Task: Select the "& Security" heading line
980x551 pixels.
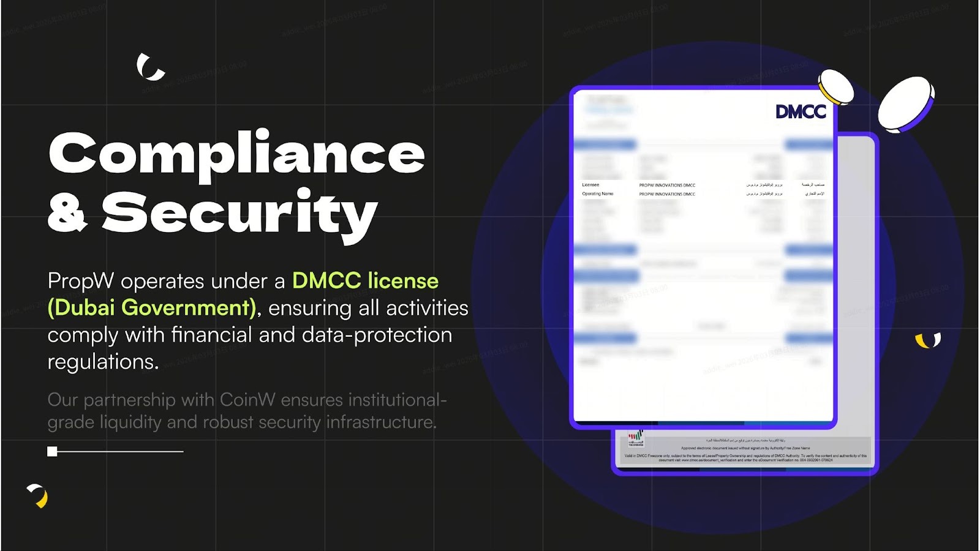Action: (x=212, y=212)
